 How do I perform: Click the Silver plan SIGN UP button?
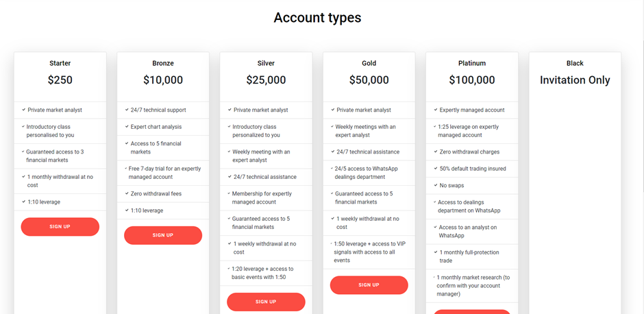266,302
